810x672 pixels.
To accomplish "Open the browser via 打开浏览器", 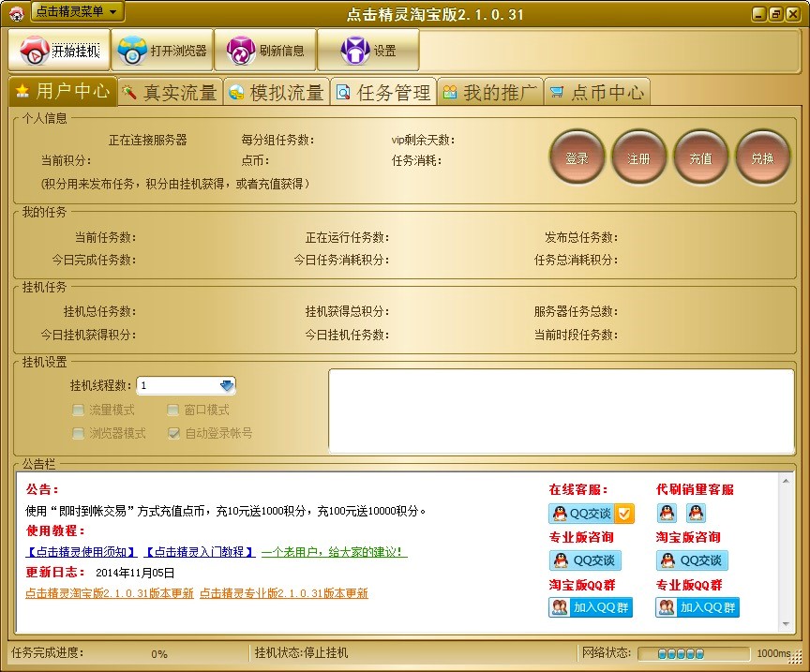I will (162, 50).
